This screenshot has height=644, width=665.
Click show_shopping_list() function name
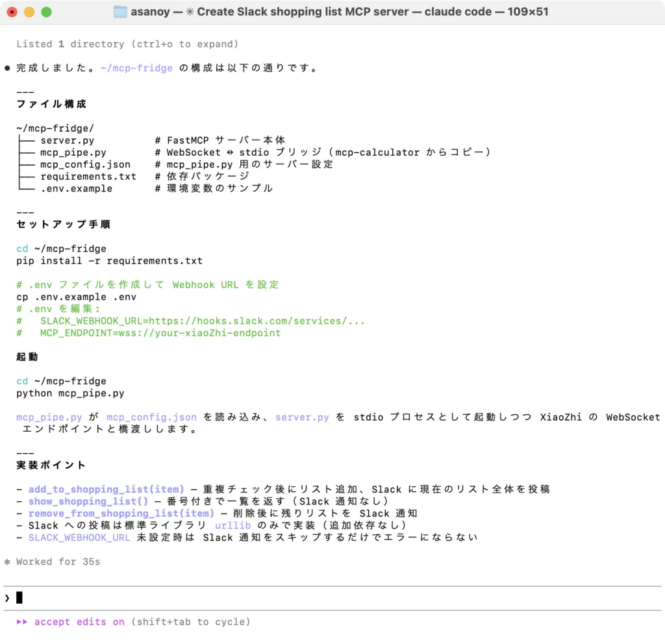pos(88,502)
